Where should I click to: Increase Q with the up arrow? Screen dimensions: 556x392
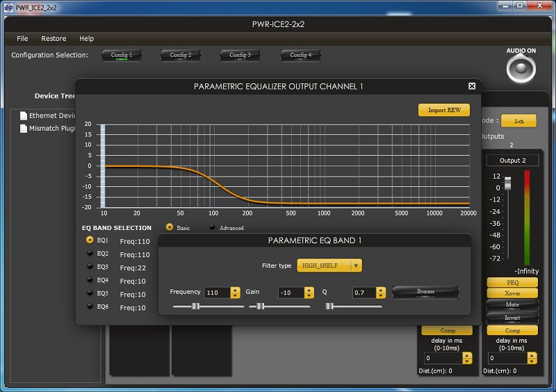tap(381, 290)
